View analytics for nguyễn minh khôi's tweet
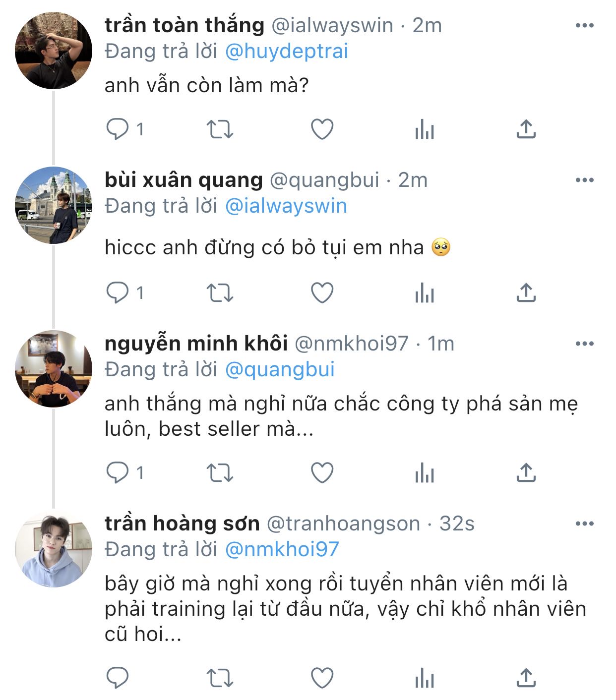Viewport: 616px width, 700px height. coord(425,472)
